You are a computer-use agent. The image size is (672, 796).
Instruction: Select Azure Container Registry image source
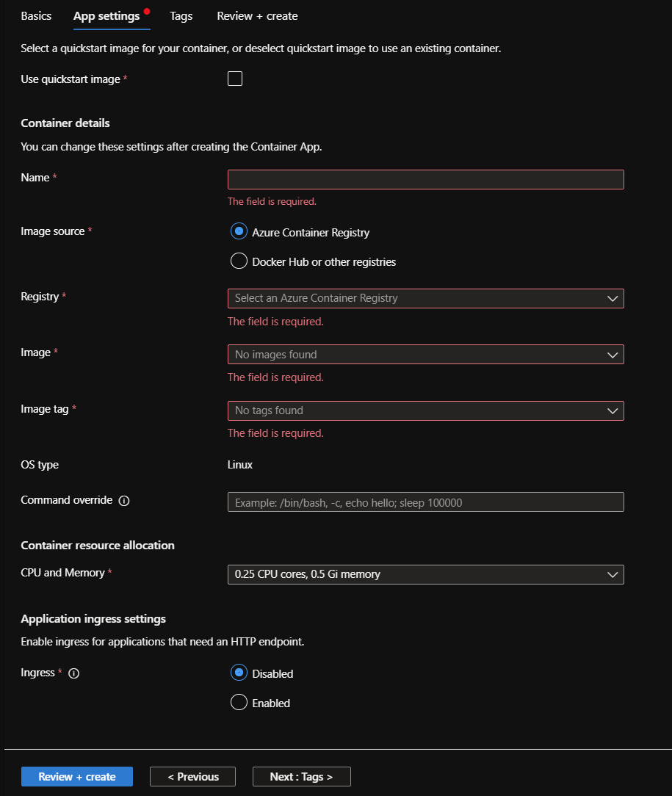[239, 231]
